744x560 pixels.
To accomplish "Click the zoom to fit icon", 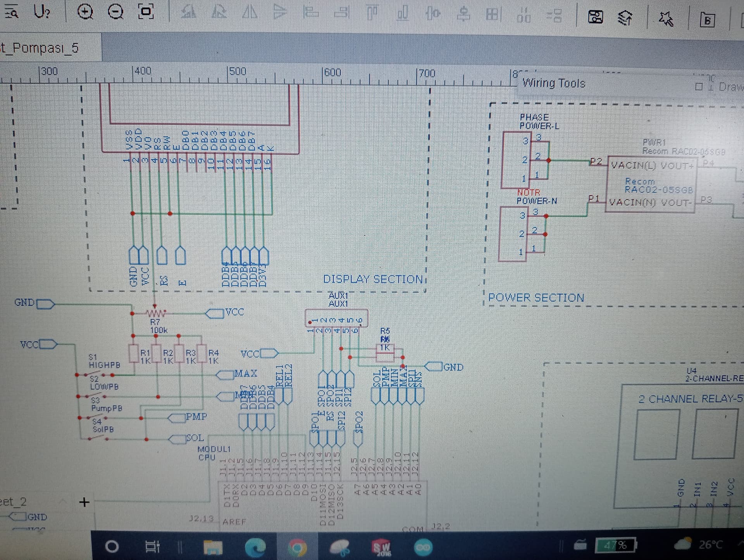I will point(146,12).
